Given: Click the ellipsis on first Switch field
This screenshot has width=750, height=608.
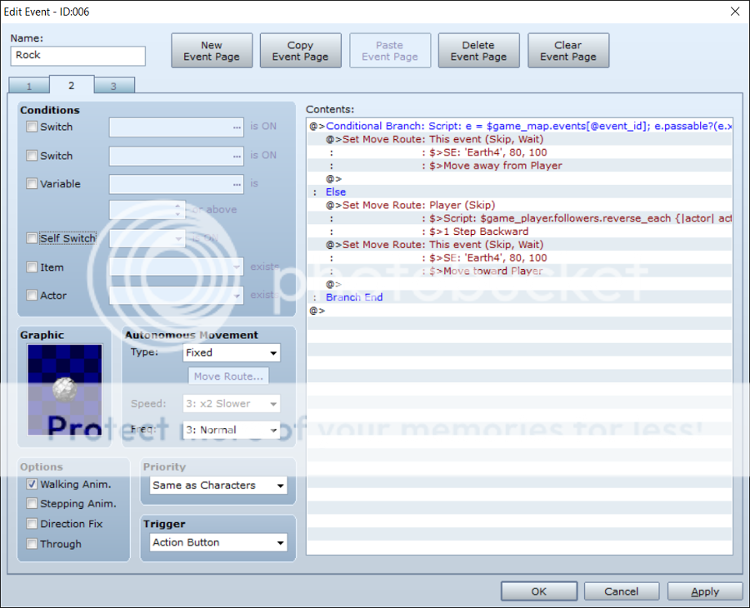Looking at the screenshot, I should [x=236, y=128].
